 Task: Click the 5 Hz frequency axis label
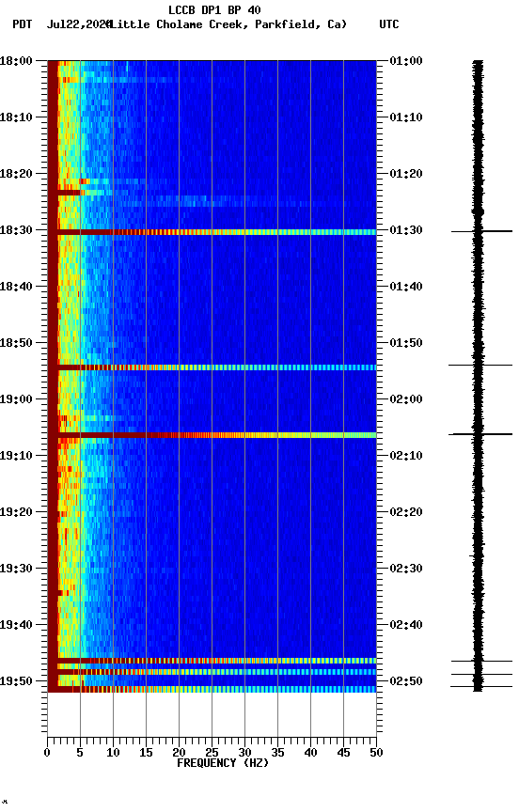[x=80, y=754]
